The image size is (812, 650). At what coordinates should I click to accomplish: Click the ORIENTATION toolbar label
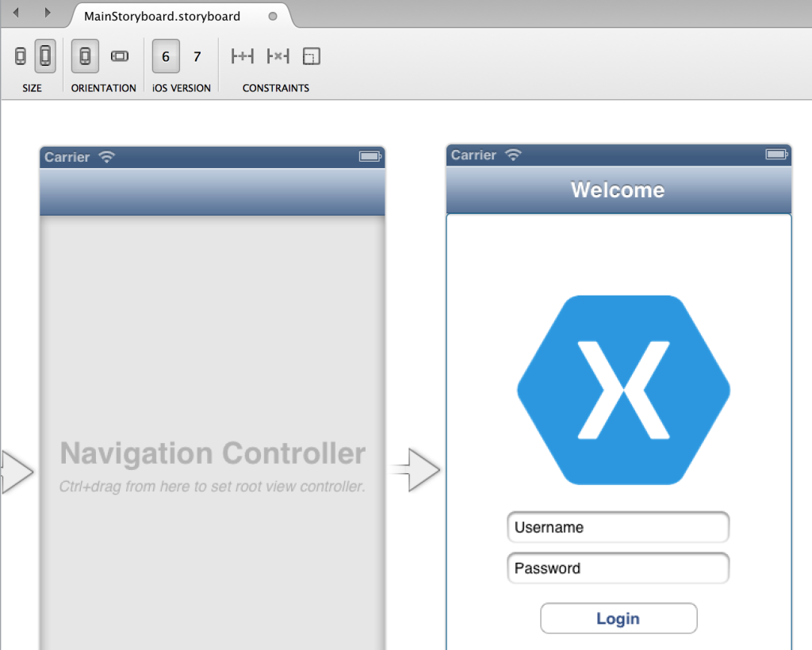(x=104, y=88)
